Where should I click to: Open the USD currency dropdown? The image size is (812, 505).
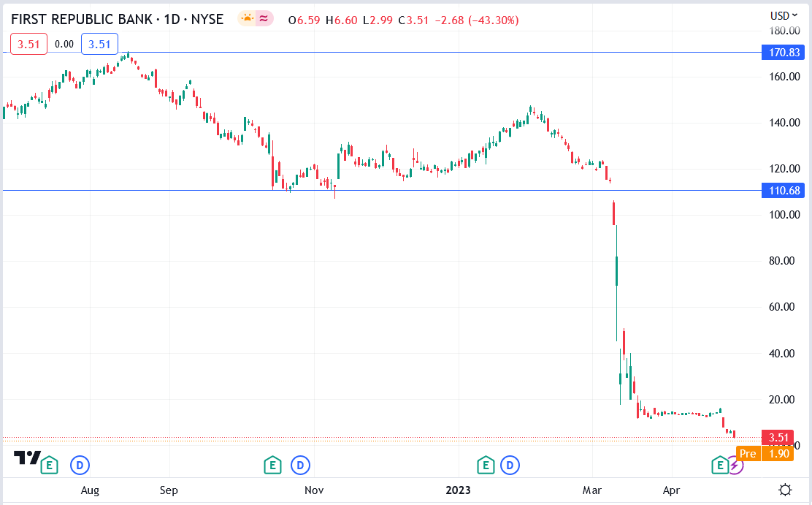coord(784,15)
